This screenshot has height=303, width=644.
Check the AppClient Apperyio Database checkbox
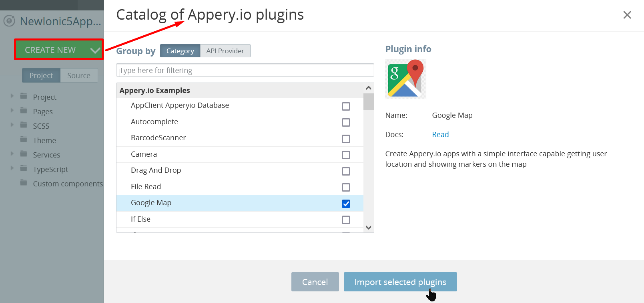[346, 106]
